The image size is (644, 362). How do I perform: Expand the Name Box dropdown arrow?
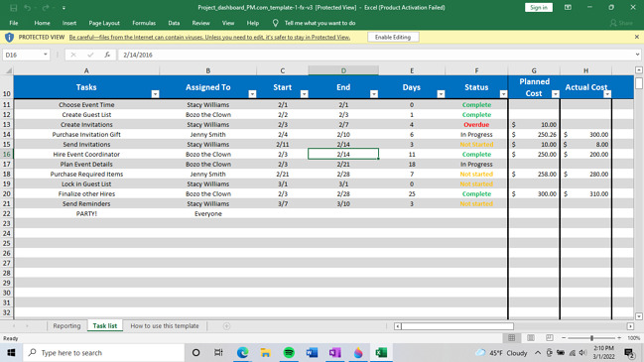pyautogui.click(x=46, y=55)
